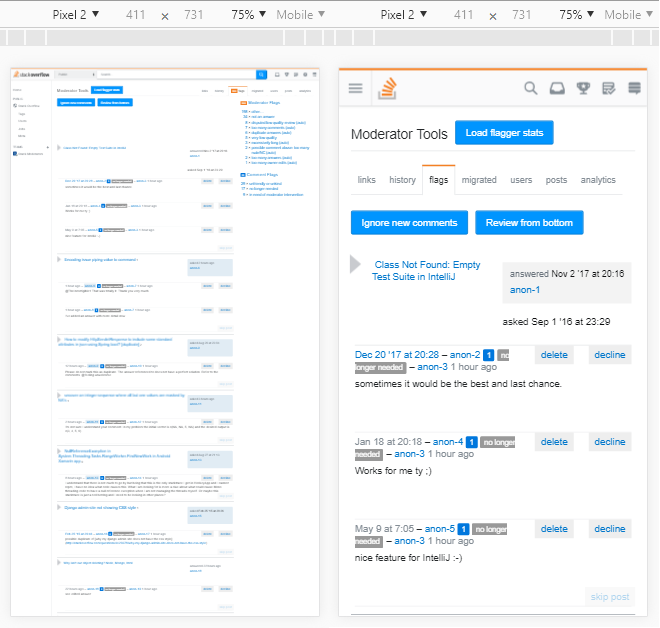Open search via the magnifier icon in the mobile view
The image size is (660, 628).
(531, 88)
